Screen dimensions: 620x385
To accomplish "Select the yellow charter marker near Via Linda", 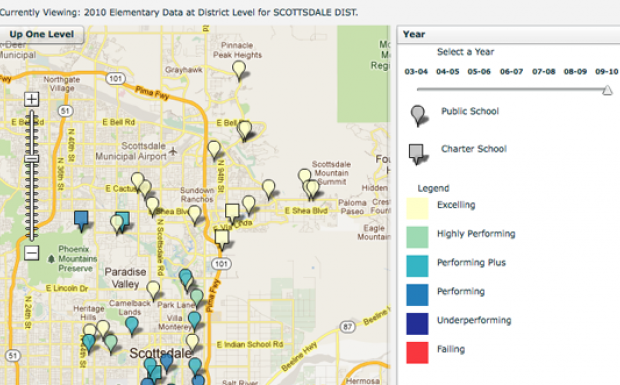I will pyautogui.click(x=232, y=213).
